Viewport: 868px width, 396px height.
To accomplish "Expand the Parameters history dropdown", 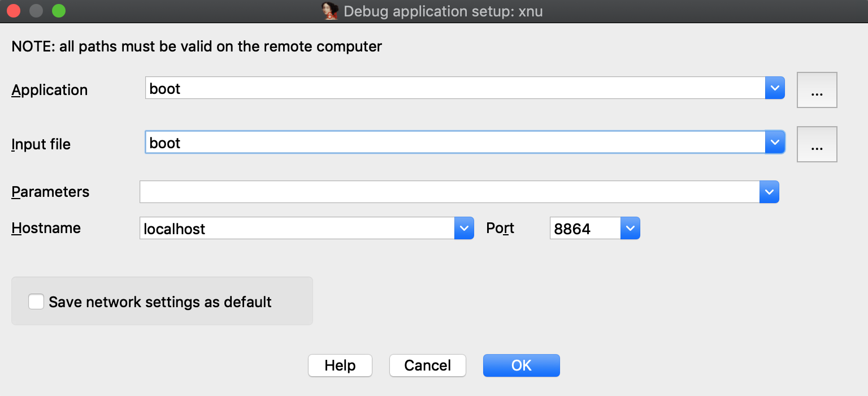I will (769, 192).
